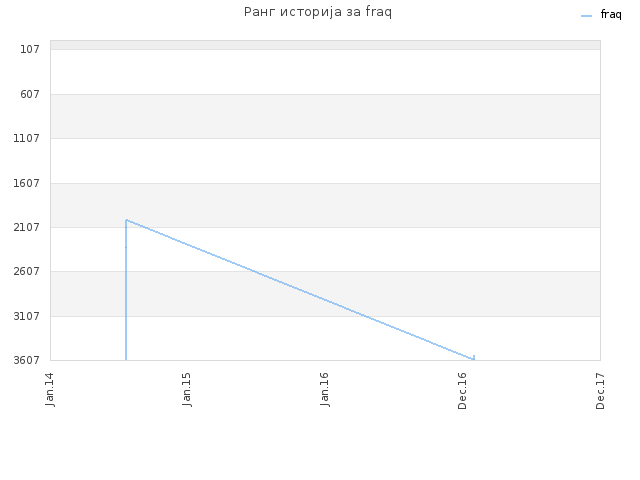This screenshot has height=480, width=640.
Task: Click the peak point of the fraq line
Action: 127,220
